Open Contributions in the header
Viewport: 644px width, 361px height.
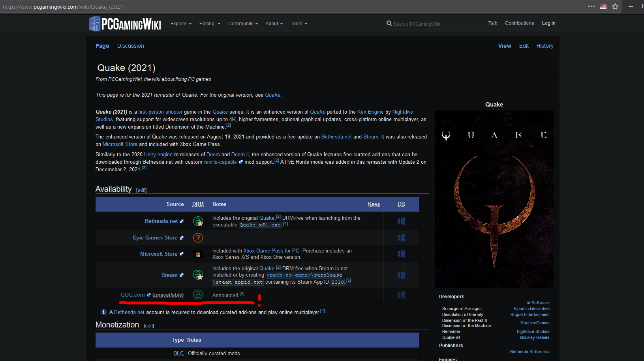pyautogui.click(x=519, y=23)
